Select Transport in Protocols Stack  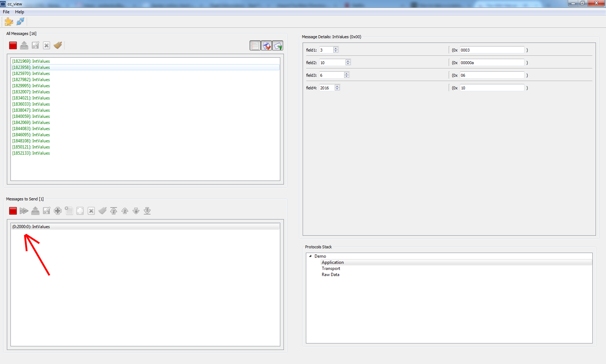[331, 268]
